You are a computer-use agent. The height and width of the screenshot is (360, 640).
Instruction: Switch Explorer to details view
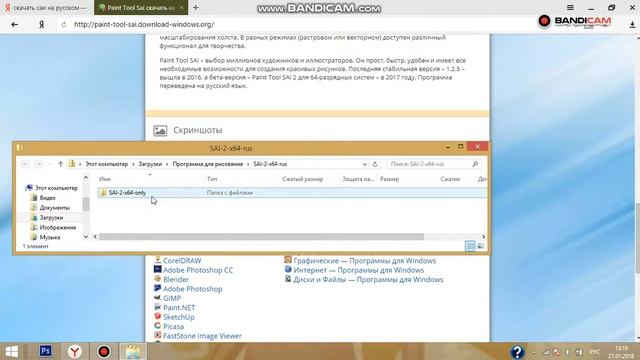coord(470,246)
